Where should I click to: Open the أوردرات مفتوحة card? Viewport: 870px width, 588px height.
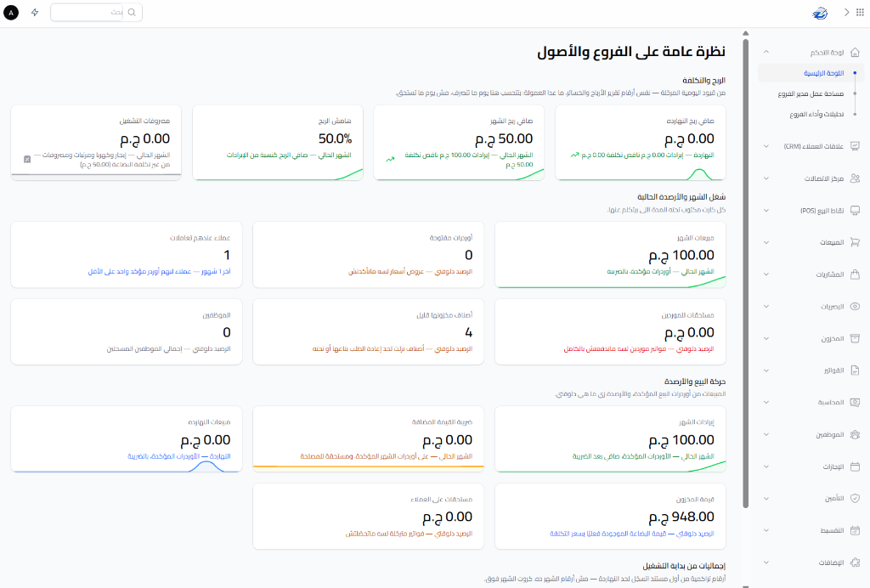(x=369, y=255)
